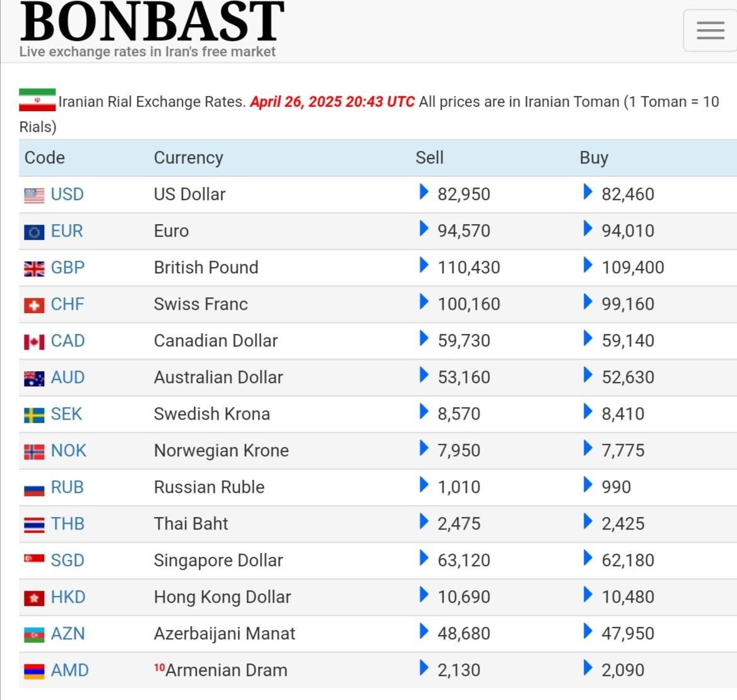Click the Canadian flag icon

click(x=34, y=341)
